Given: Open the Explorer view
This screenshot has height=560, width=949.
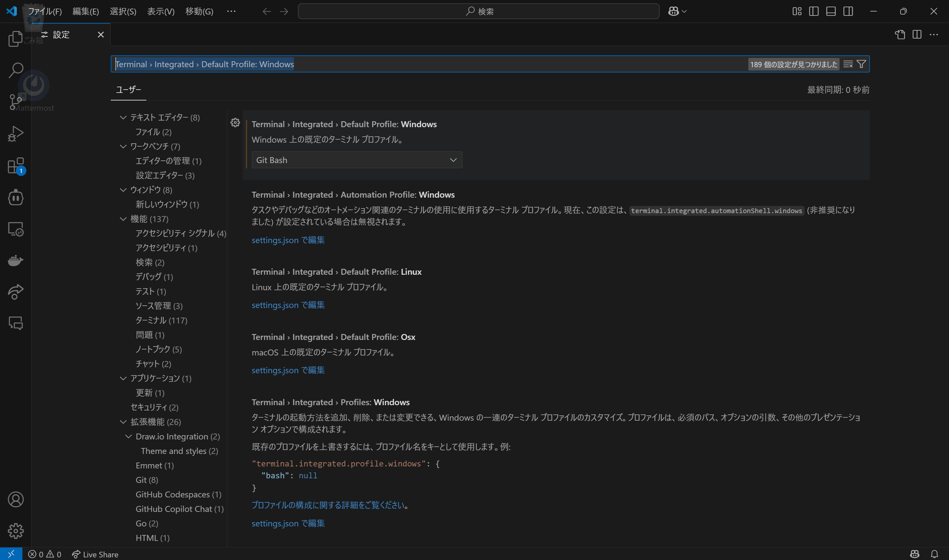Looking at the screenshot, I should pyautogui.click(x=15, y=39).
